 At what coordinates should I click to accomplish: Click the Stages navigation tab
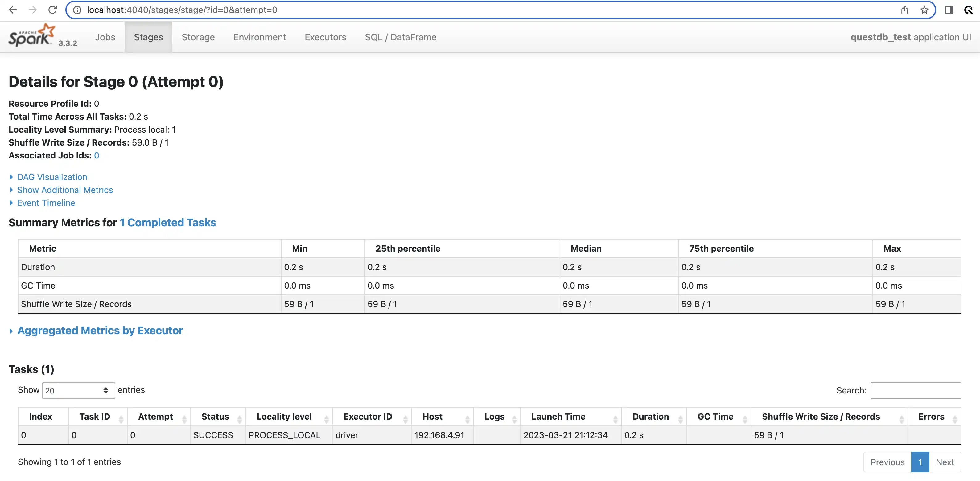point(148,36)
